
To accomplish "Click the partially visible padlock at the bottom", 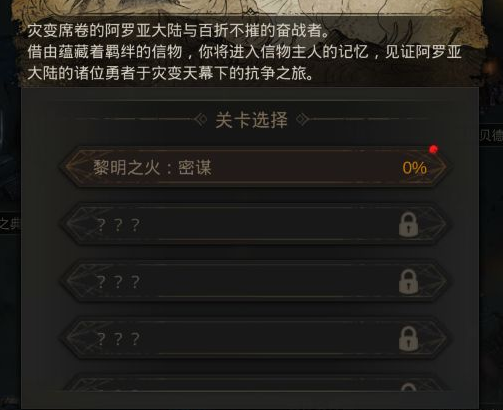I will click(408, 387).
